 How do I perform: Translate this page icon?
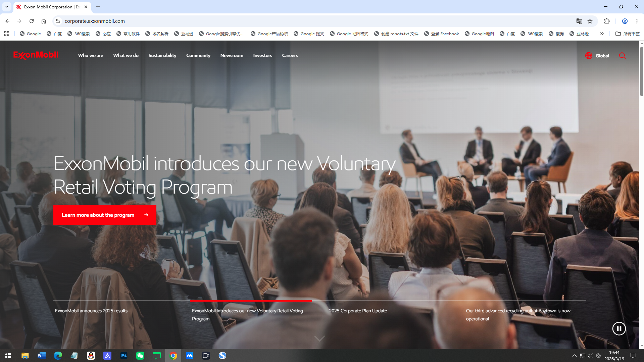tap(579, 21)
